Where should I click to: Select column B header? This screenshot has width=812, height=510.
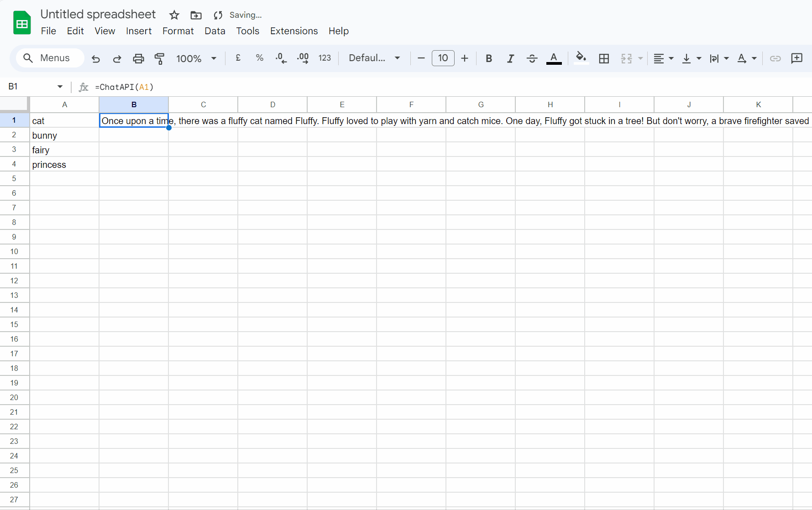tap(134, 104)
